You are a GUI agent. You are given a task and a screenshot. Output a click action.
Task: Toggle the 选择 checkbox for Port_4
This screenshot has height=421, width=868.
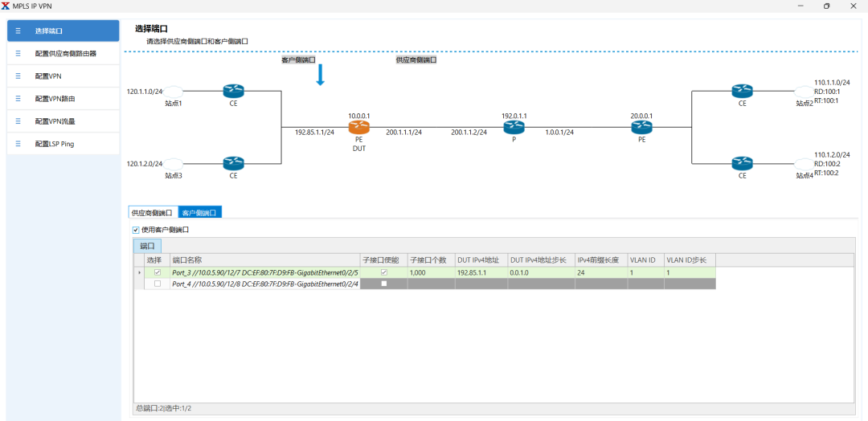pos(157,284)
